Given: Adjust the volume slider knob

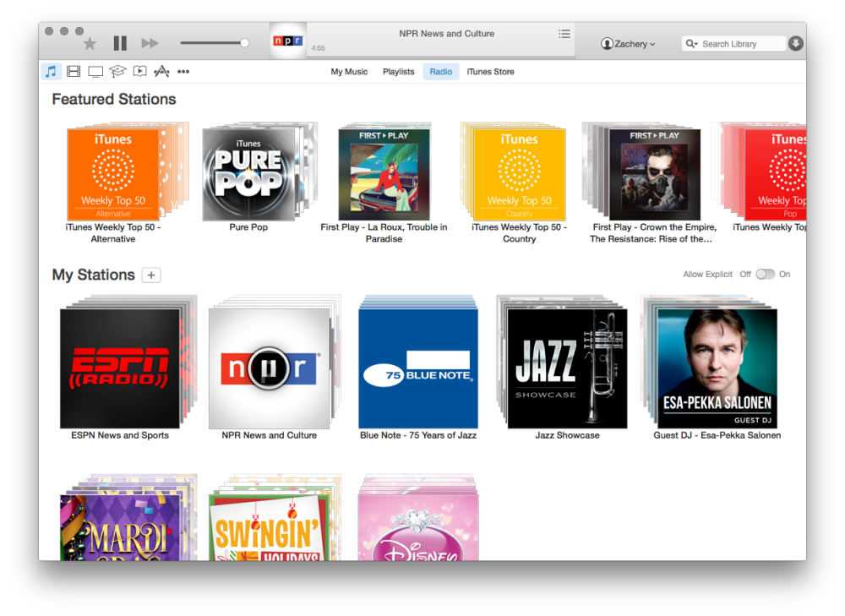Looking at the screenshot, I should point(244,43).
